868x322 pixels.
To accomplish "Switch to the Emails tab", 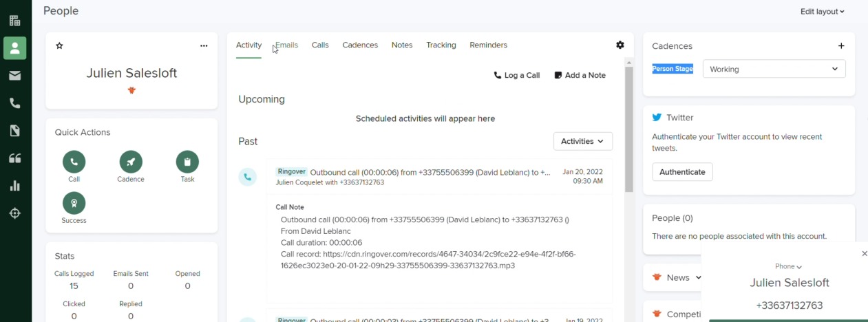I will click(286, 45).
